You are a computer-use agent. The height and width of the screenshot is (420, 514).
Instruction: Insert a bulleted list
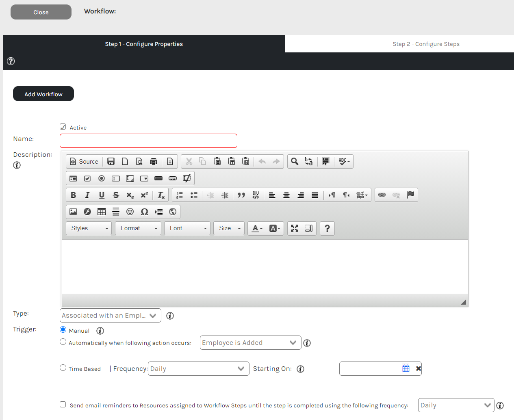click(194, 195)
